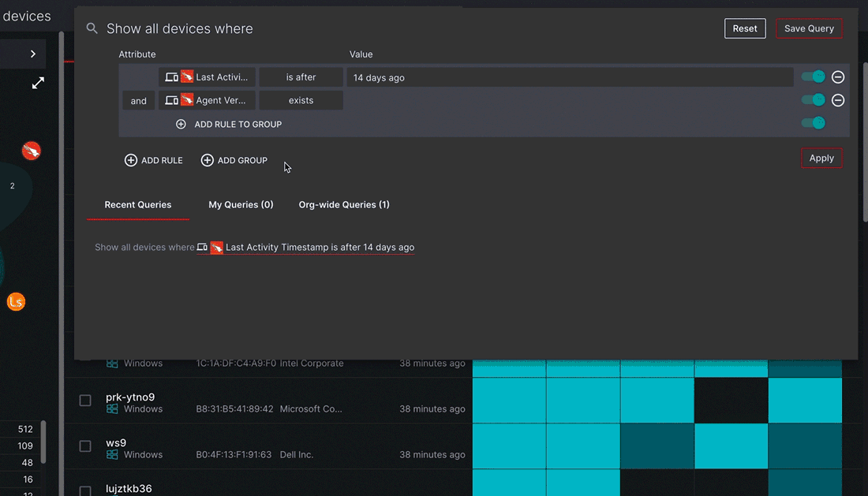Screen dimensions: 868x496
Task: Click the red CrowdStrike falcon sidebar icon
Action: 32,151
